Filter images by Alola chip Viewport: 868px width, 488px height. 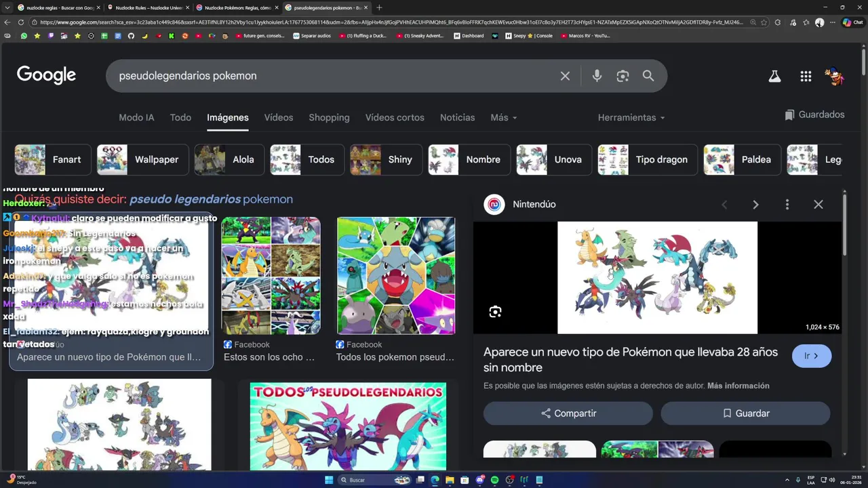(x=229, y=159)
